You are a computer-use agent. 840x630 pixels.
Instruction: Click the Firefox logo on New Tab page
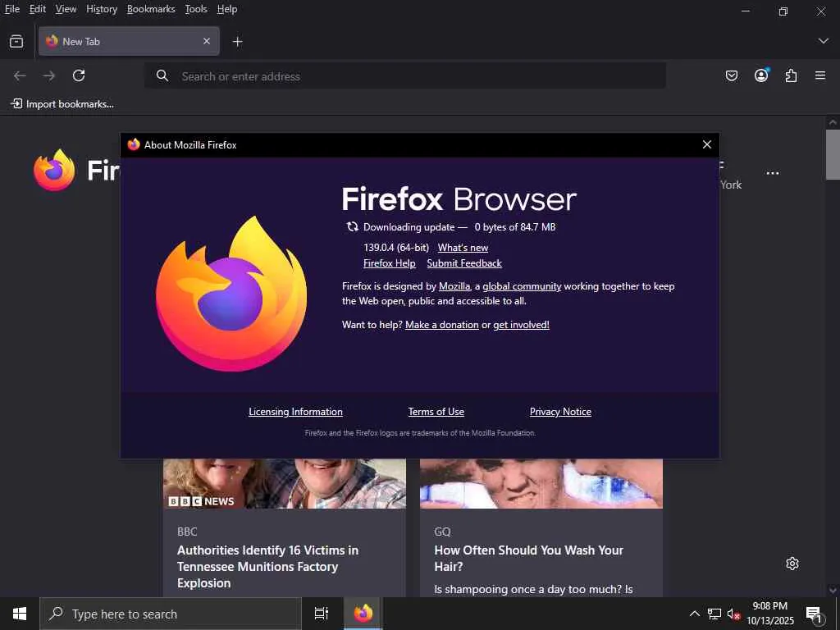(x=54, y=171)
